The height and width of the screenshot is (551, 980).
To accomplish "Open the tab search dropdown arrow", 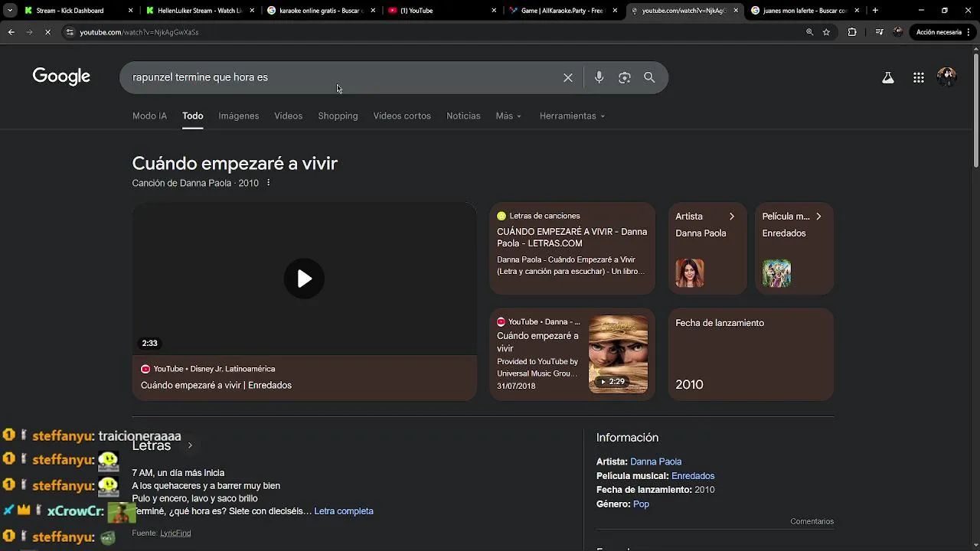I will [10, 11].
